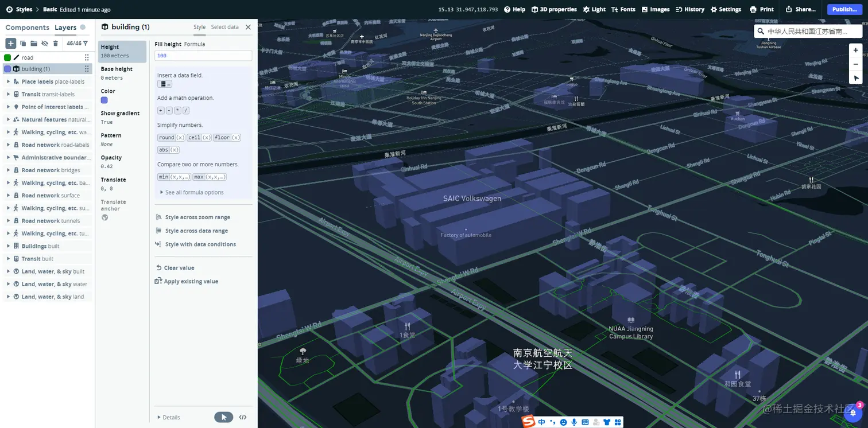
Task: Toggle the pointer mode pill button
Action: (x=224, y=417)
